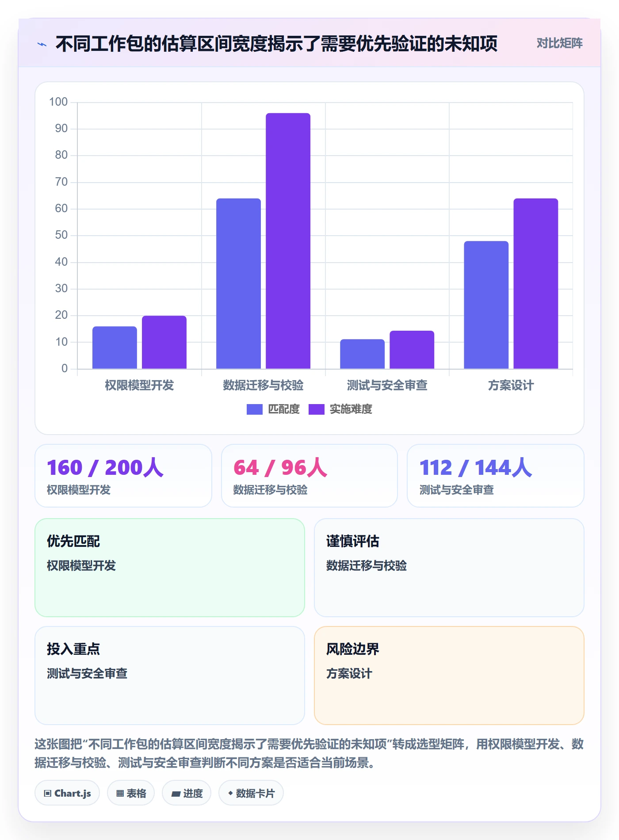619x840 pixels.
Task: Click the lightning bolt icon beside the title
Action: [42, 44]
